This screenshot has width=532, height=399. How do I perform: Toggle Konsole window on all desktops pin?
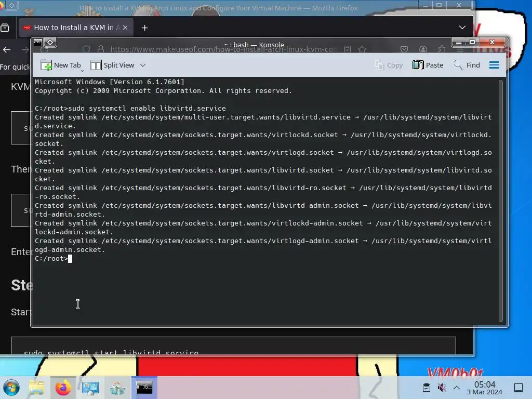pyautogui.click(x=50, y=43)
